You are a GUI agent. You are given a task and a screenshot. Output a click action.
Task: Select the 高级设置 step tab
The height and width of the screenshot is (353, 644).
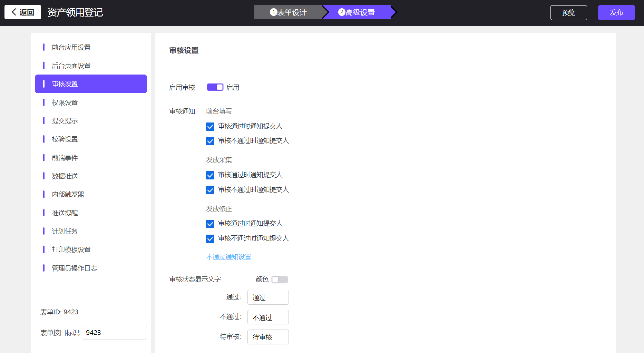coord(357,12)
